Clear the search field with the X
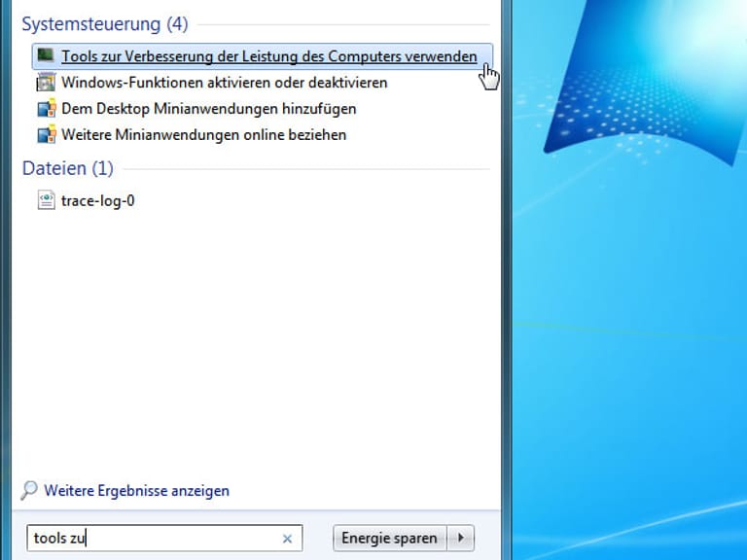This screenshot has height=560, width=747. point(287,539)
